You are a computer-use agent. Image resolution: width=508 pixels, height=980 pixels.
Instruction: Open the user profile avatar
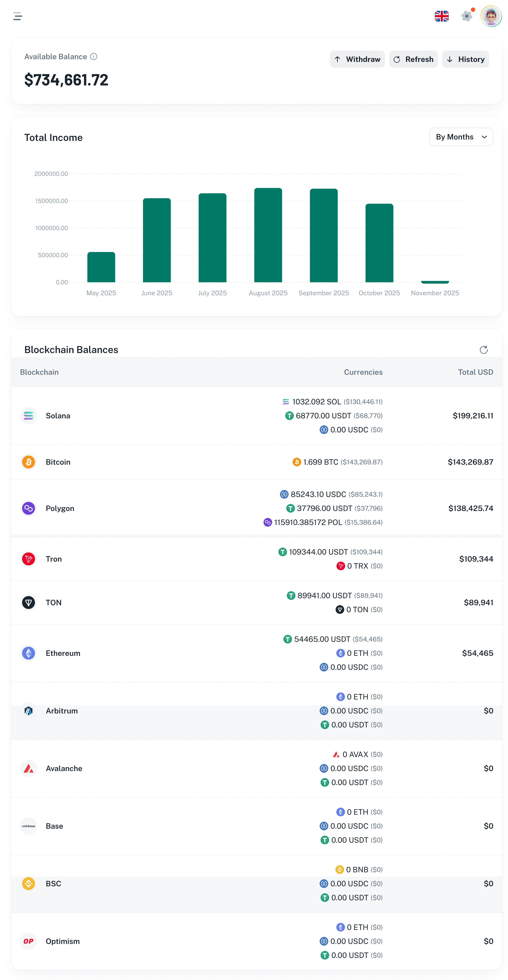pos(491,16)
